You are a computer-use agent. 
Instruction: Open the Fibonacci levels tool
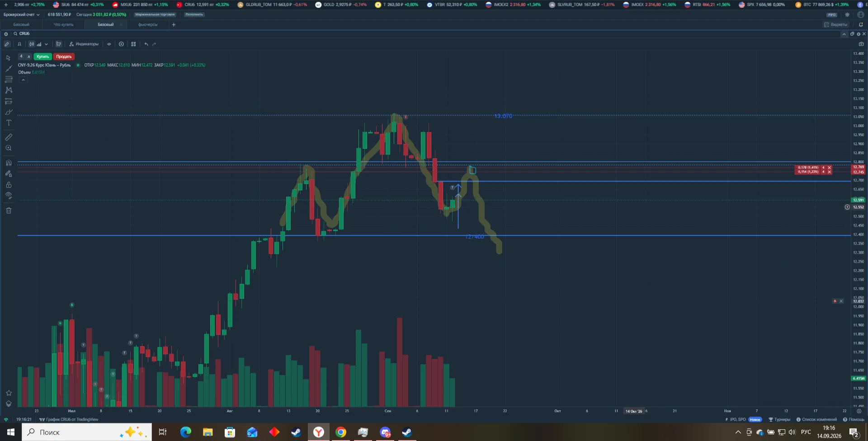coord(8,79)
